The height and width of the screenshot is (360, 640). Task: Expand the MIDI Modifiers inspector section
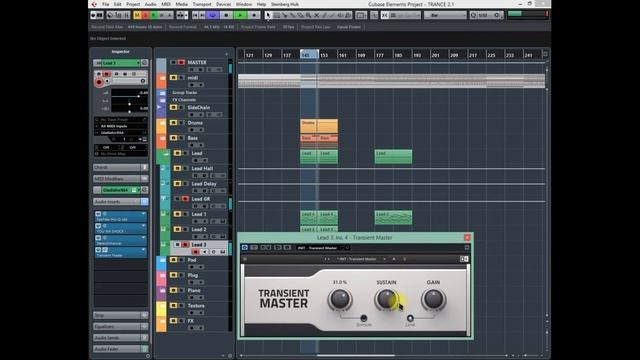120,179
